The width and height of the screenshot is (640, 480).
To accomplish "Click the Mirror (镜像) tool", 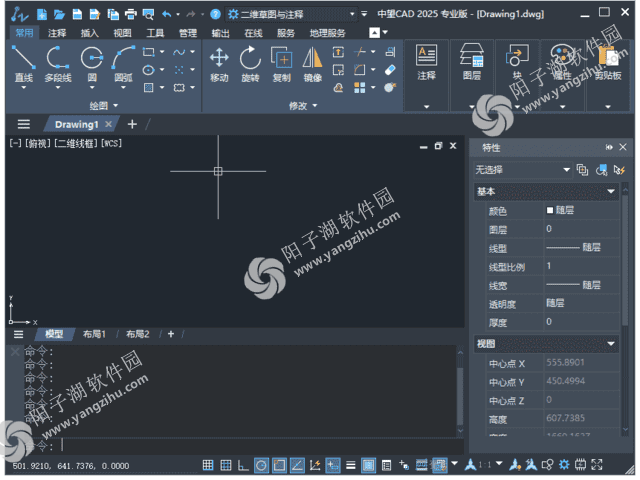I will [x=312, y=64].
